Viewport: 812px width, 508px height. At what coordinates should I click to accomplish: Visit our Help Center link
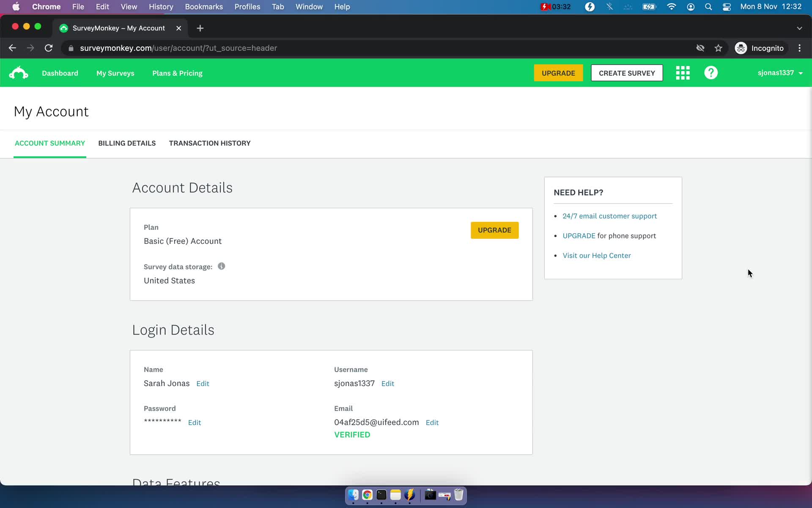click(596, 256)
